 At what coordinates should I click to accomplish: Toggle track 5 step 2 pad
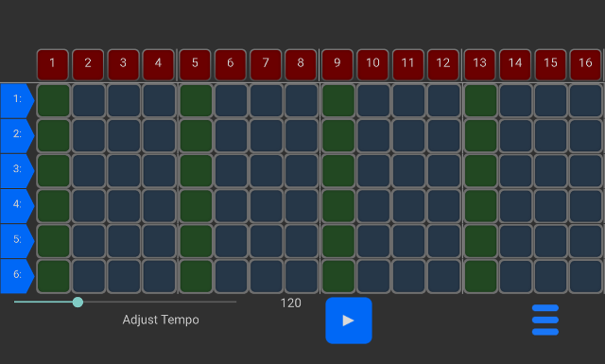[x=88, y=241]
